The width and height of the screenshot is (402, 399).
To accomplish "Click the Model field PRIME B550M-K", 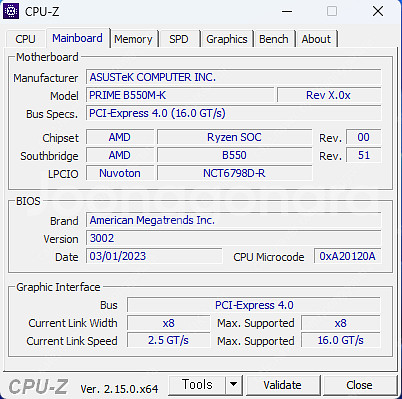I will tap(180, 95).
